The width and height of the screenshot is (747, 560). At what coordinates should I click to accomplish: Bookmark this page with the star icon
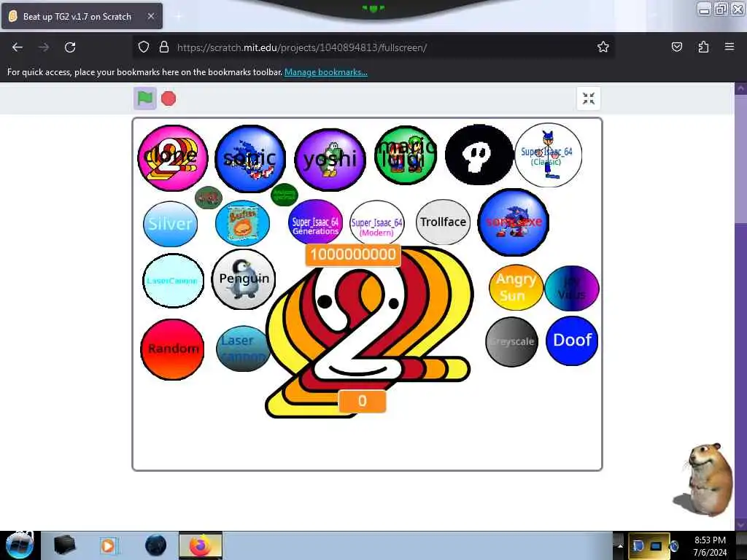(603, 47)
